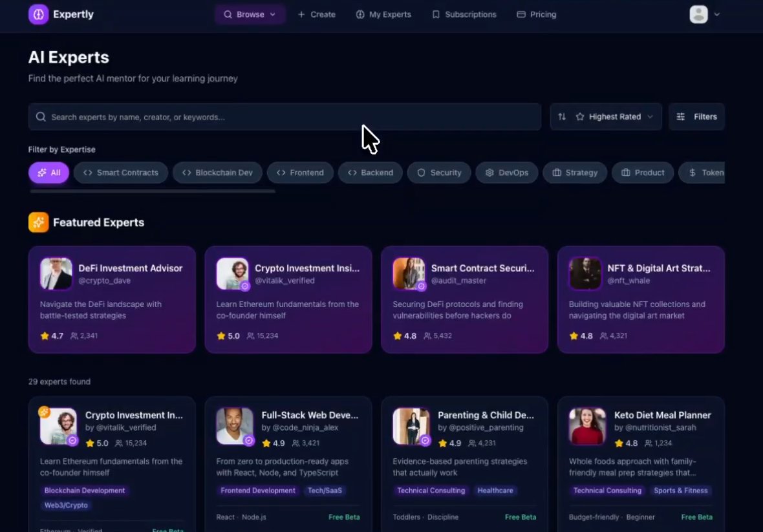Screen dimensions: 763x532
Task: Open My Experts page
Action: [383, 15]
